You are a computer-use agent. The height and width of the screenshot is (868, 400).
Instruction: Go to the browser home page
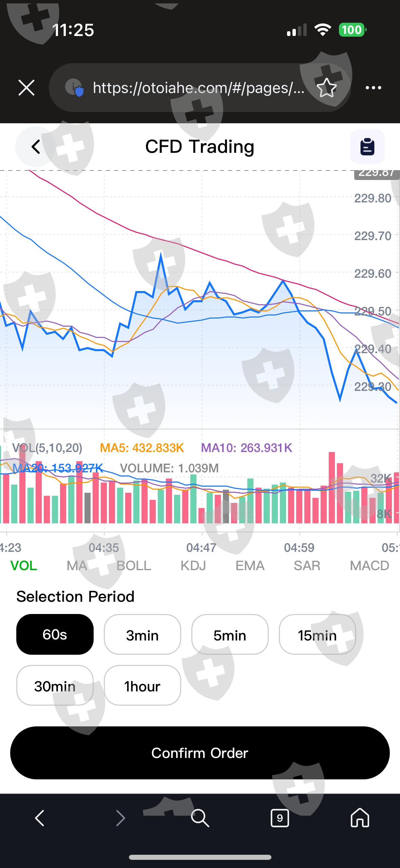point(360,818)
